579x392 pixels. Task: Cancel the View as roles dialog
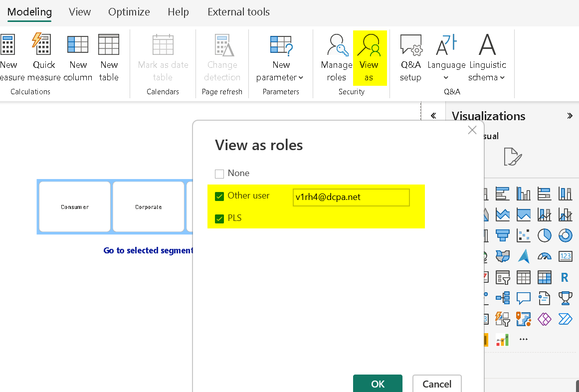(x=437, y=384)
